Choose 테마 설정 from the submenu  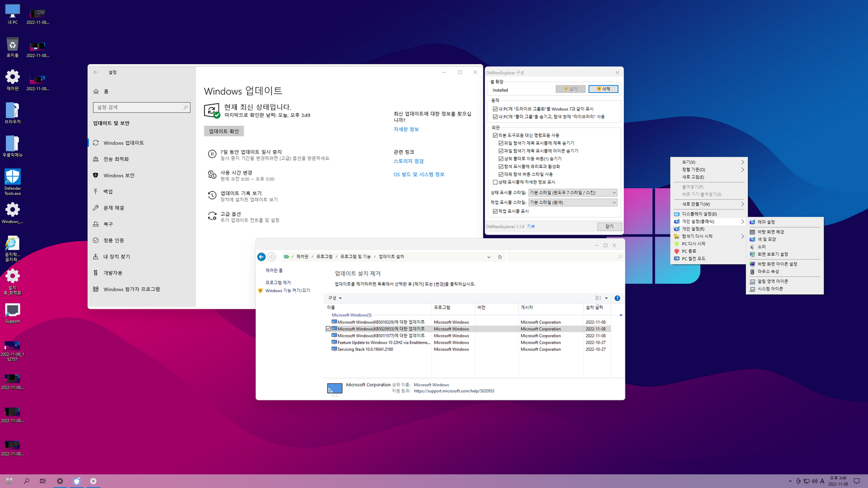point(785,222)
